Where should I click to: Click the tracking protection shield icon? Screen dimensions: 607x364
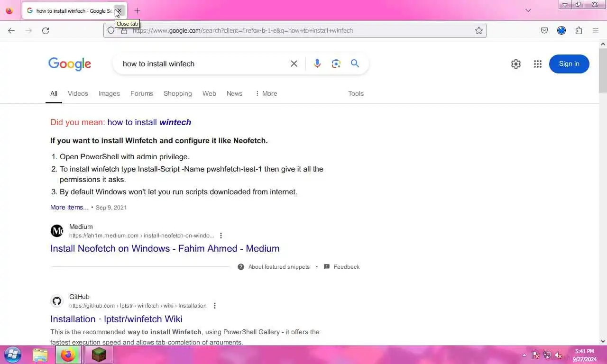pyautogui.click(x=111, y=30)
